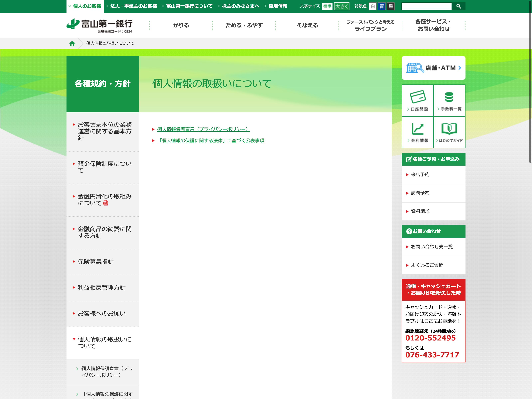Open the 口座開設 credit card icon

point(418,97)
